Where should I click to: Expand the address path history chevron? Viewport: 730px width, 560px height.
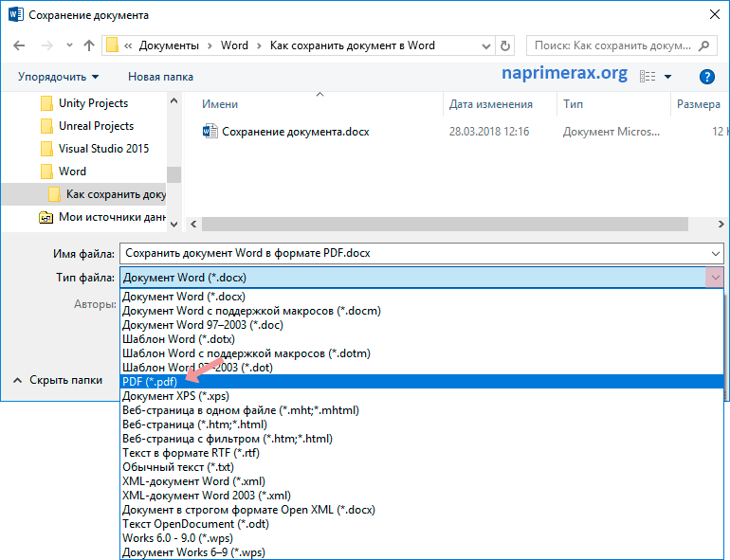pyautogui.click(x=486, y=46)
